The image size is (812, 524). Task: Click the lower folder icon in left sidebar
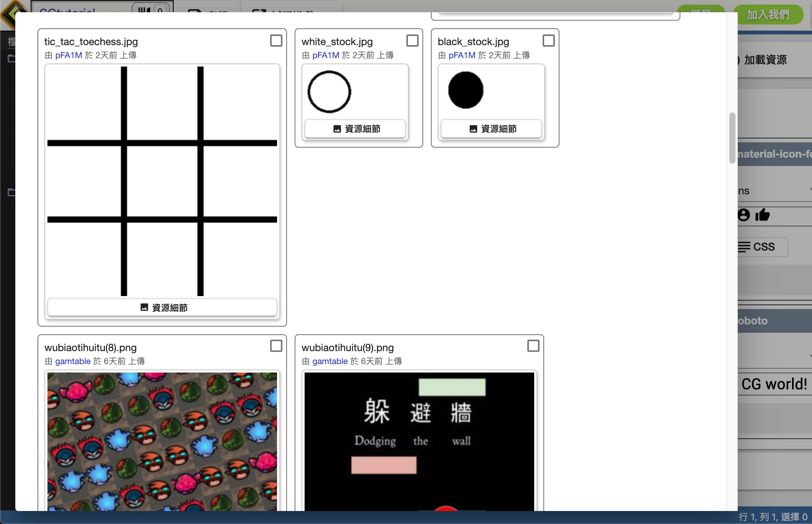click(x=11, y=192)
